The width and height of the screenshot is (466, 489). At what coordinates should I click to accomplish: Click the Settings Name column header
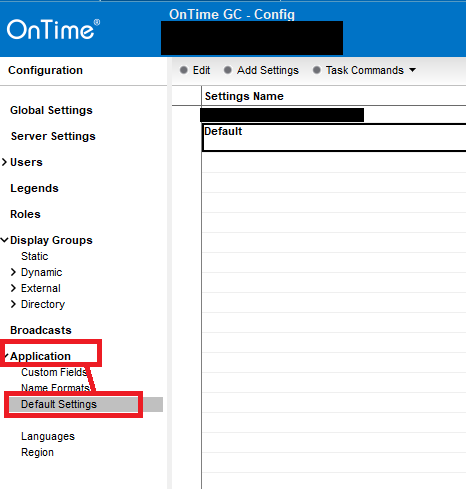coord(244,96)
